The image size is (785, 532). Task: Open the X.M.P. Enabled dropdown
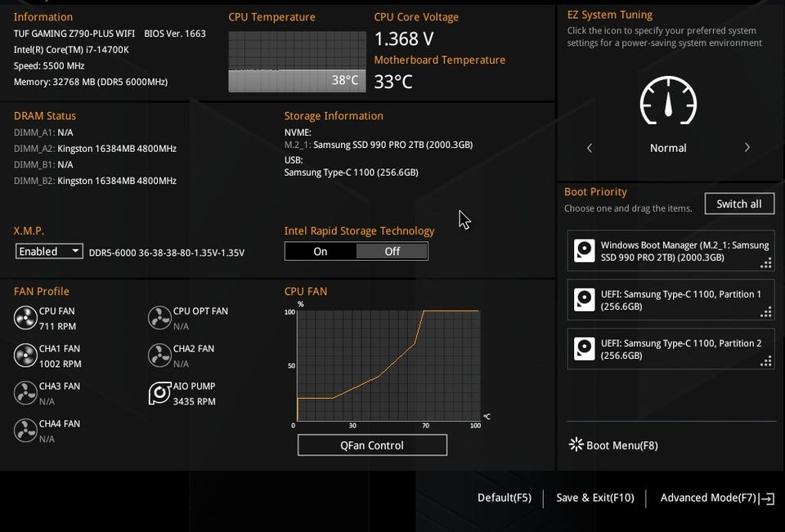click(49, 251)
